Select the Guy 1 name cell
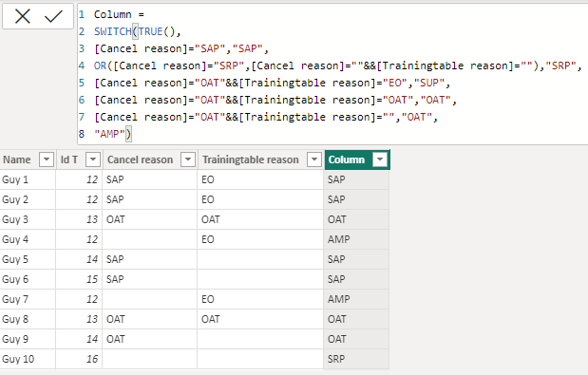588x375 pixels. click(x=28, y=179)
